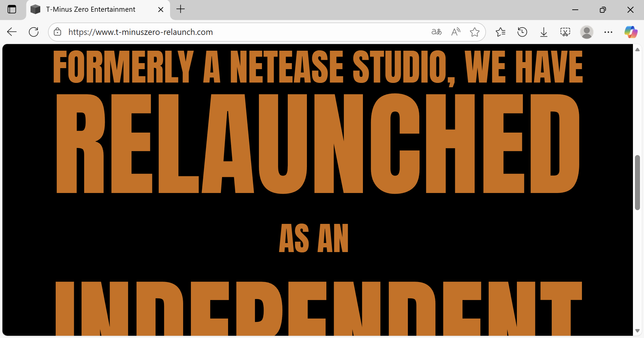The height and width of the screenshot is (338, 644).
Task: Open the user profile menu
Action: (x=587, y=32)
